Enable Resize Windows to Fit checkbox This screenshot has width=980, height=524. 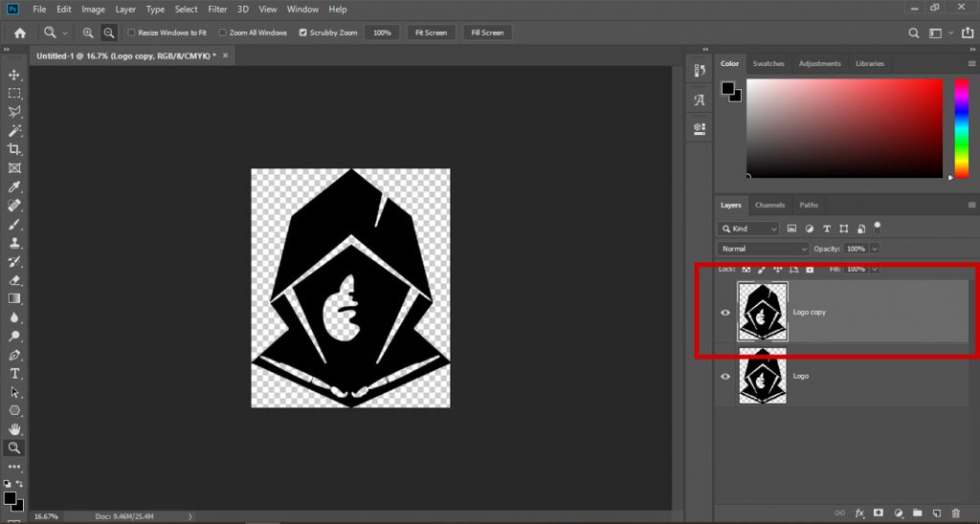[131, 33]
